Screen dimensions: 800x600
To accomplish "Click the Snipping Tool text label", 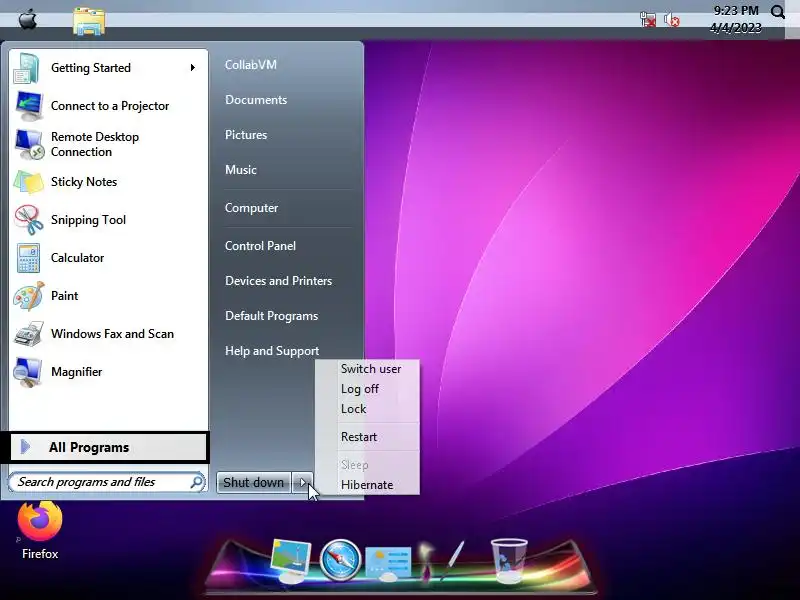I will tap(88, 220).
